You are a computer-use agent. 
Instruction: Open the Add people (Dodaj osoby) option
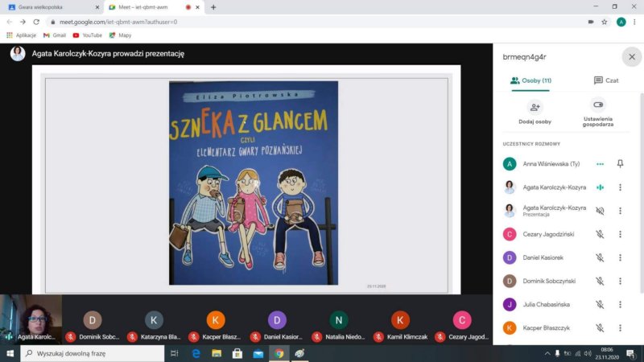(535, 113)
